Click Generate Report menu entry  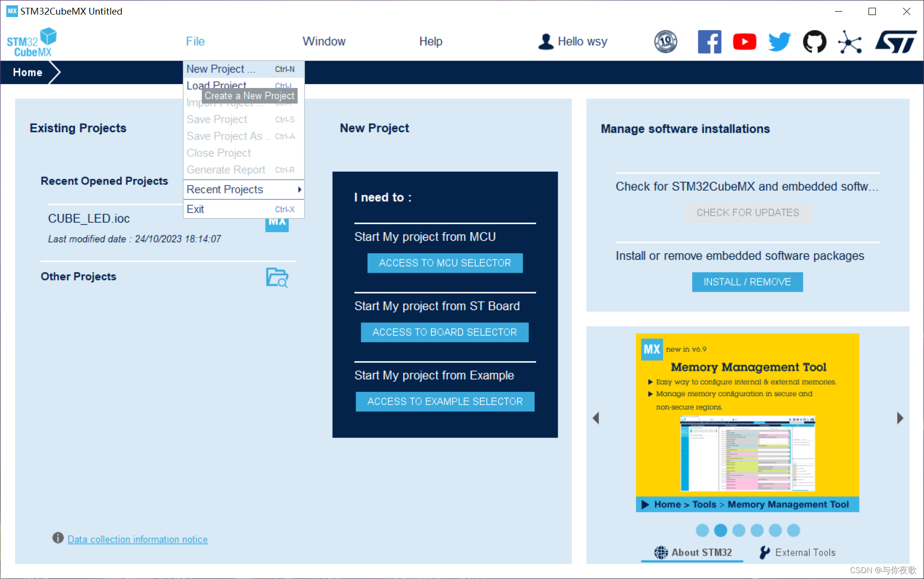click(x=244, y=170)
